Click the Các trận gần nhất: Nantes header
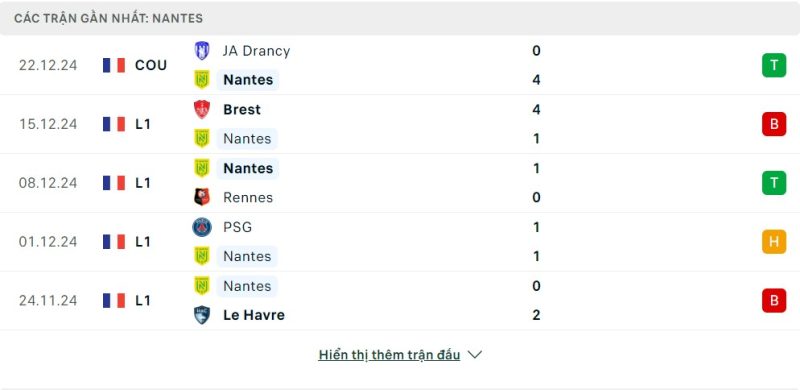The image size is (800, 390). (109, 18)
